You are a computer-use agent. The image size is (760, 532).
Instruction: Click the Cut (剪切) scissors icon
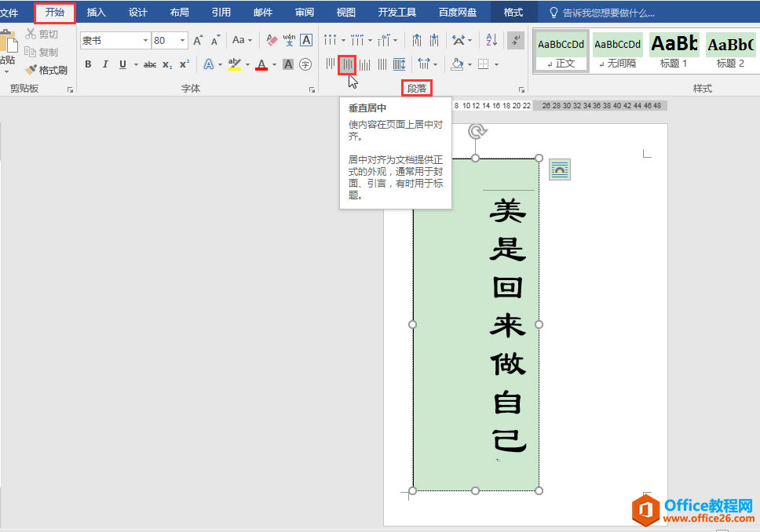(31, 34)
